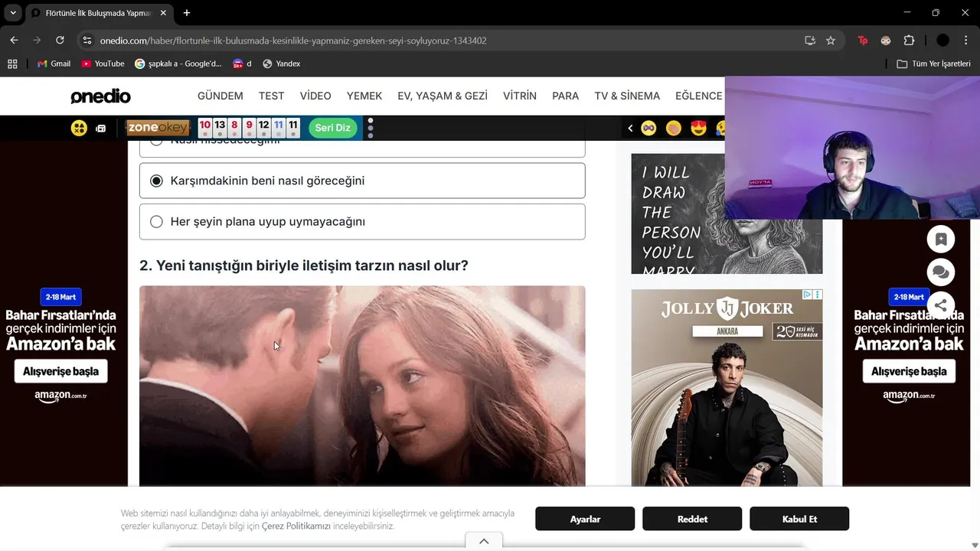Screen dimensions: 980x551
Task: Click the couple image under question 2
Action: pyautogui.click(x=362, y=386)
